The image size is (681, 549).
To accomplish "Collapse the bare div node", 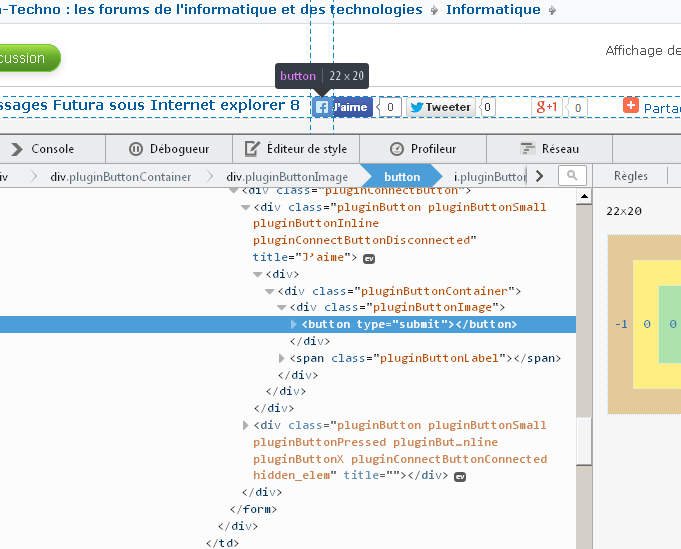I will click(258, 274).
